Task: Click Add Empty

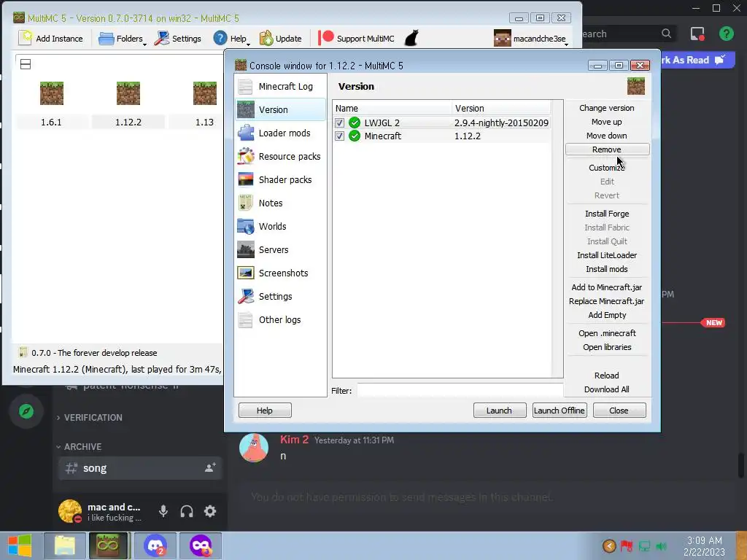Action: pyautogui.click(x=607, y=315)
